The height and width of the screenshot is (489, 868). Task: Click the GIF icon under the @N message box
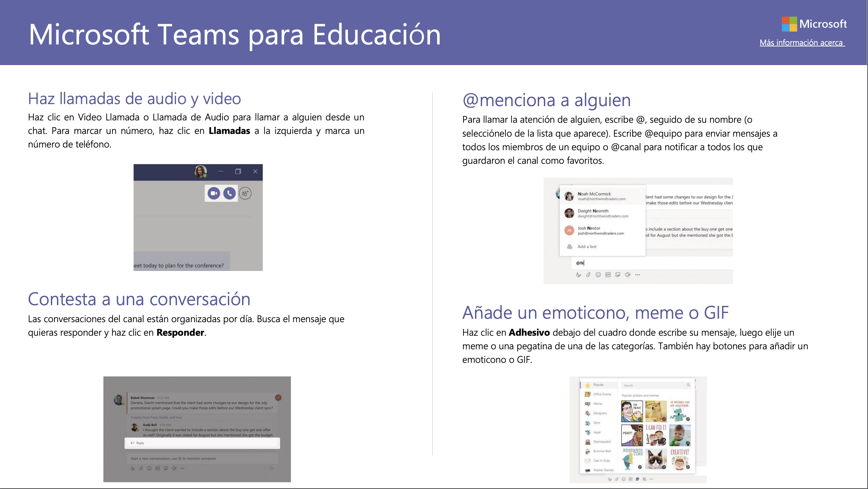click(608, 275)
